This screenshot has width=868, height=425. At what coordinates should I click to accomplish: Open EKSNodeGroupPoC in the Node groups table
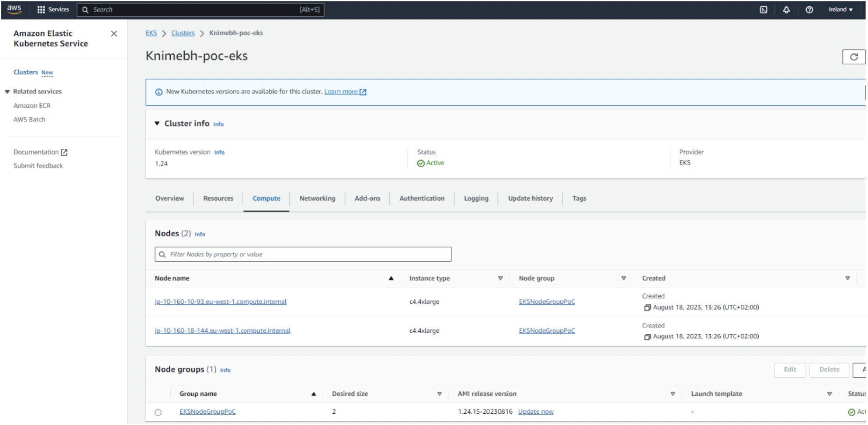click(208, 412)
